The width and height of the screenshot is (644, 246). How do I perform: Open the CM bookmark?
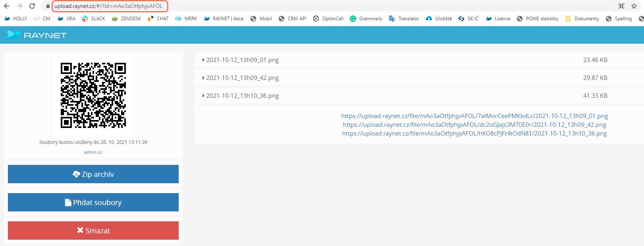point(42,19)
